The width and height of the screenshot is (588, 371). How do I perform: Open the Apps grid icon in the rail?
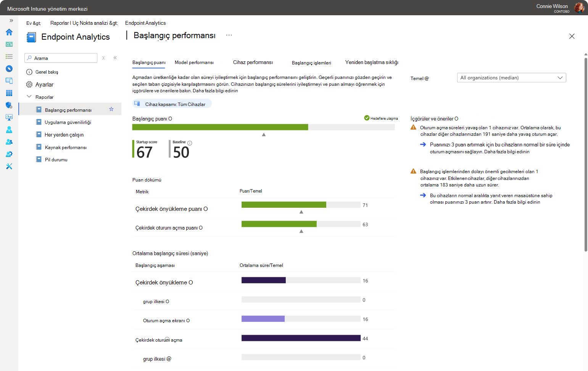(x=9, y=93)
